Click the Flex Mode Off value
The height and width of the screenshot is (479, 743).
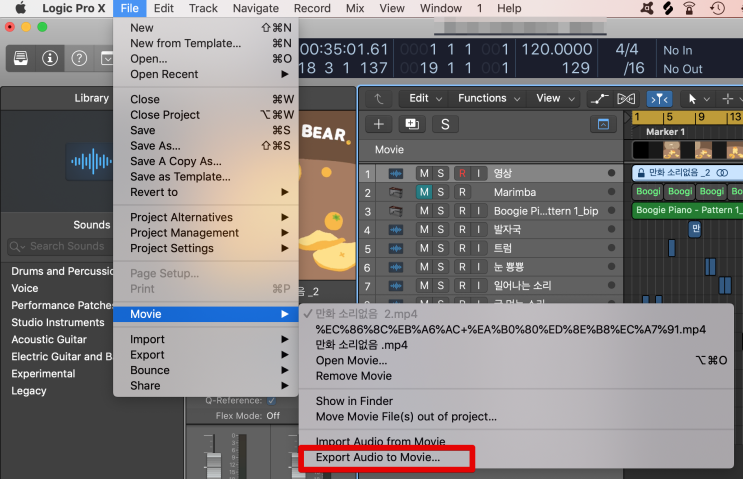pos(273,416)
